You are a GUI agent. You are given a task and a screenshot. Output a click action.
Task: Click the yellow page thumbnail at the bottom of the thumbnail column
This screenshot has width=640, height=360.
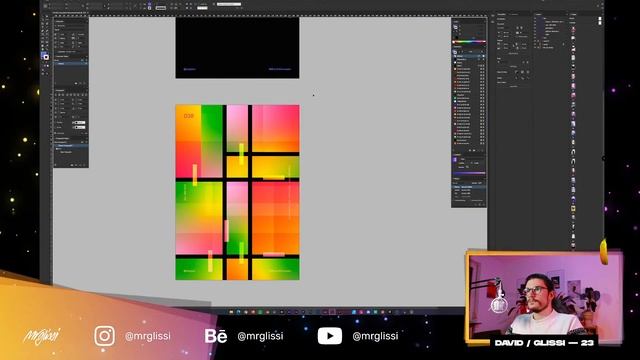(x=573, y=209)
